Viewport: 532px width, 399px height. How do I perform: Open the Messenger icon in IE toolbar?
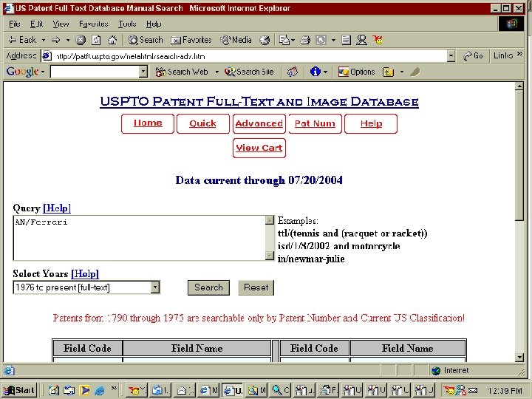tap(361, 40)
